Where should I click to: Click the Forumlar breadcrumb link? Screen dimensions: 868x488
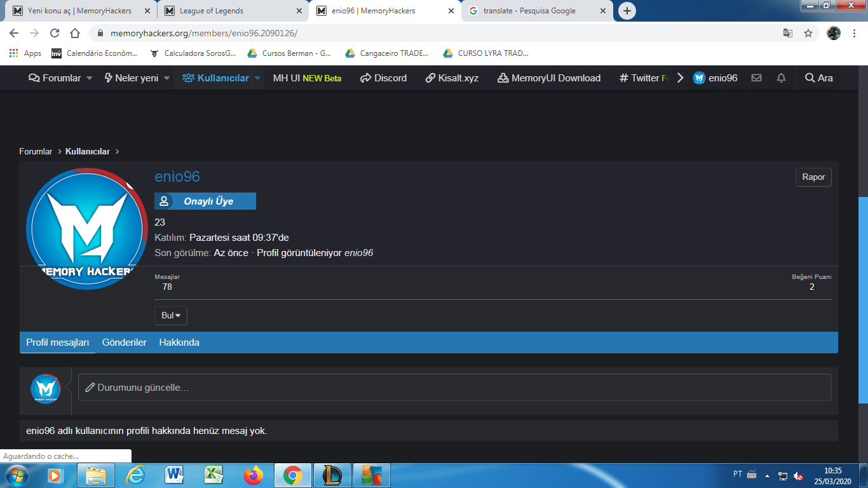[x=36, y=152]
